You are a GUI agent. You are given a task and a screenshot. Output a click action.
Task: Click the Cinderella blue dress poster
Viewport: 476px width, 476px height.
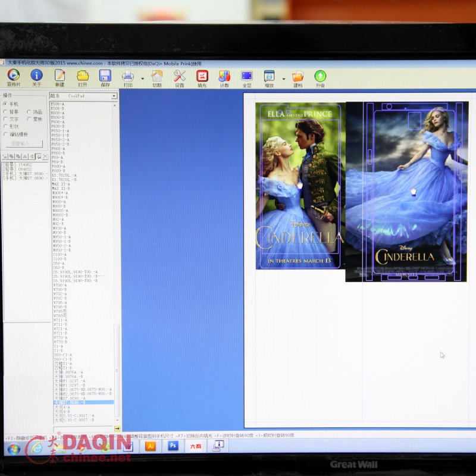point(407,192)
